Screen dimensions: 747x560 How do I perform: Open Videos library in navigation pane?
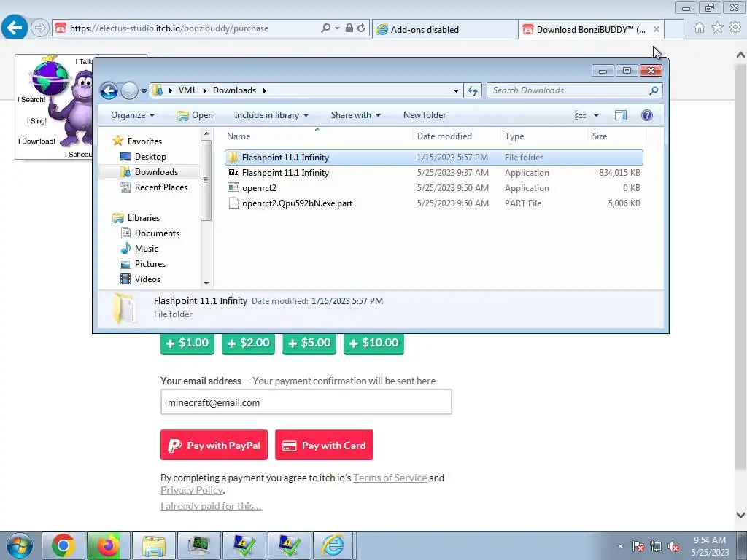147,279
